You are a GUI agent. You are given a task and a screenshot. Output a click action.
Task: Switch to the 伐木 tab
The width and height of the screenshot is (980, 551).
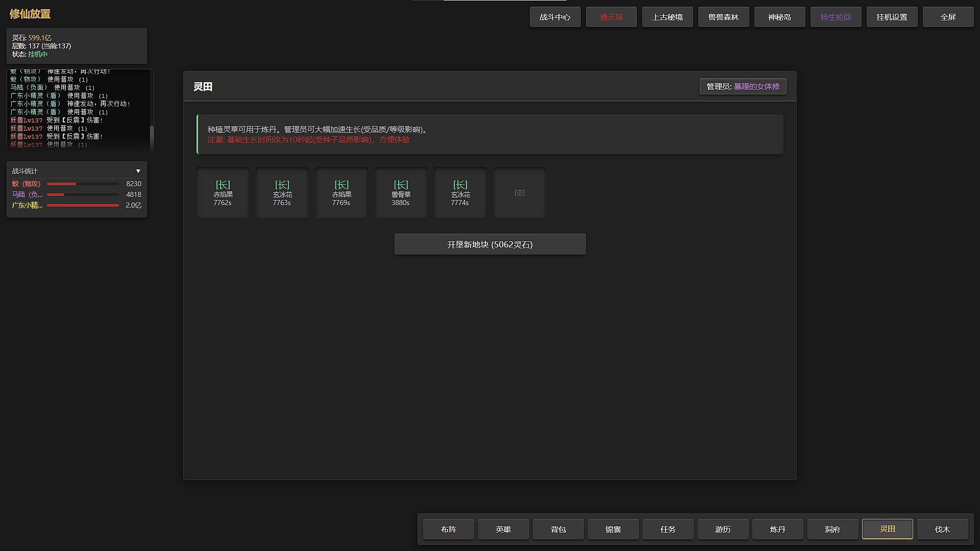(942, 529)
